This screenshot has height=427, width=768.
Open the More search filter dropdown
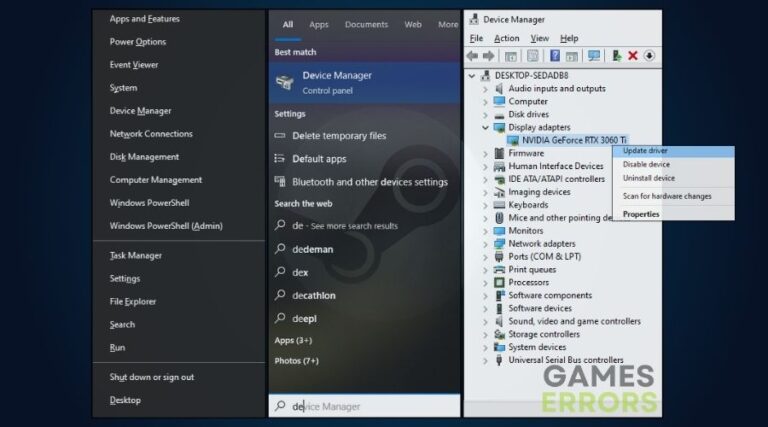(x=447, y=24)
